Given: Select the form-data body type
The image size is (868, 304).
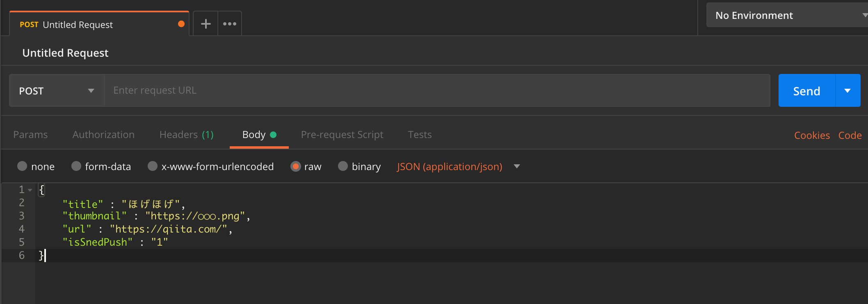Looking at the screenshot, I should point(76,166).
